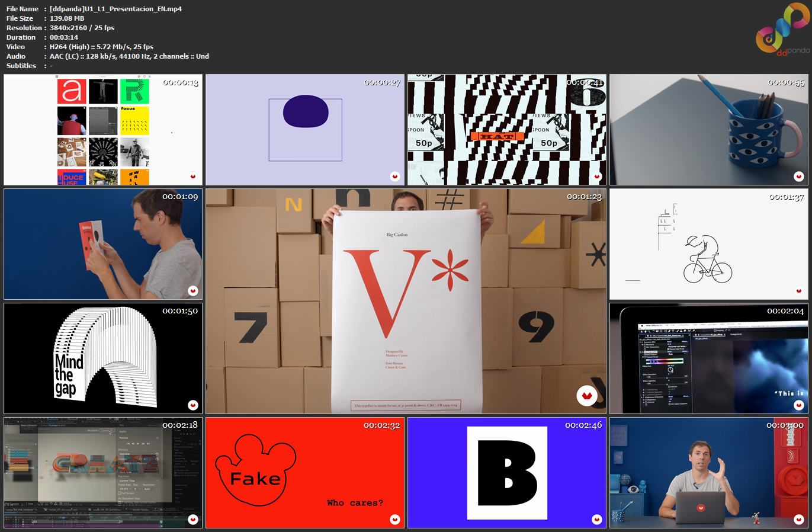Open the thumbnail of presenter at desk
The image size is (812, 532).
[709, 473]
